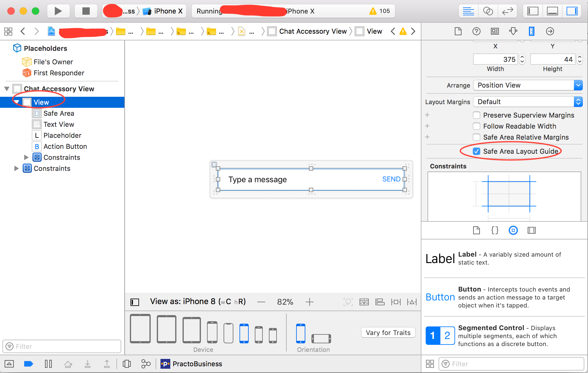Click the plus button to zoom the canvas
588x373 pixels.
pos(310,302)
